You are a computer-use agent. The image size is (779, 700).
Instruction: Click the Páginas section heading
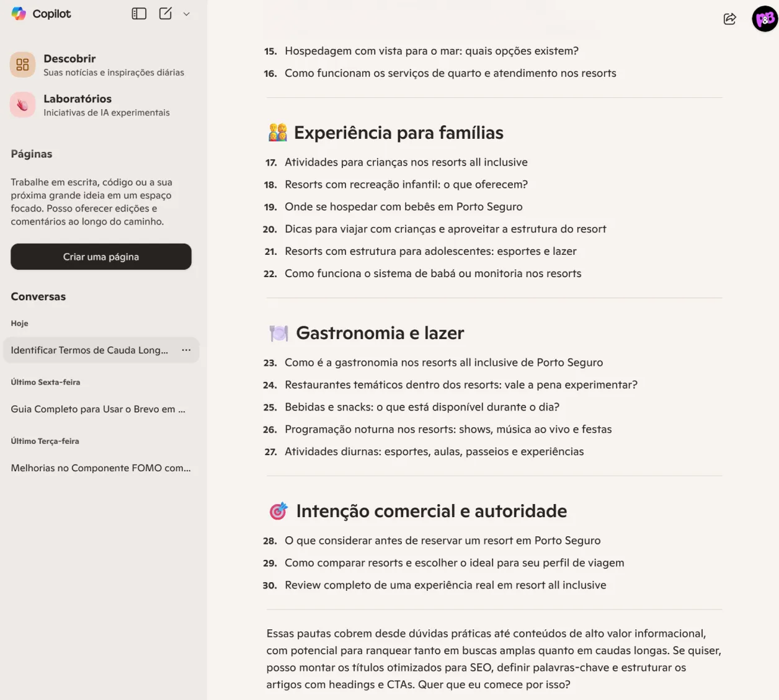(x=32, y=154)
